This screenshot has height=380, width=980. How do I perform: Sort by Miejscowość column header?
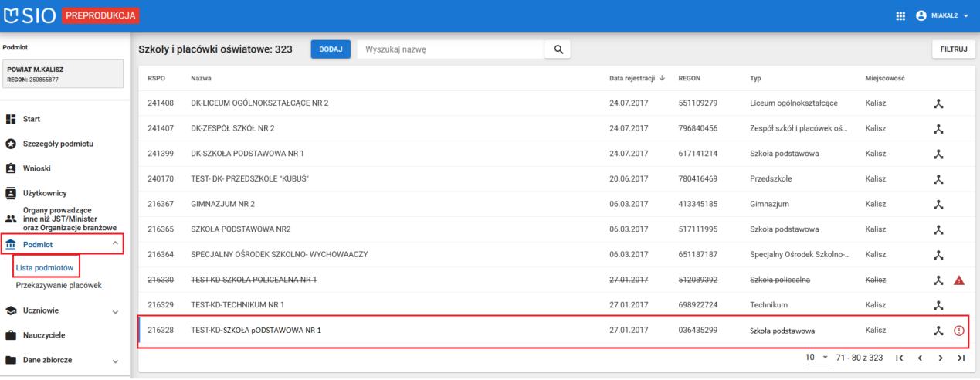(x=885, y=78)
